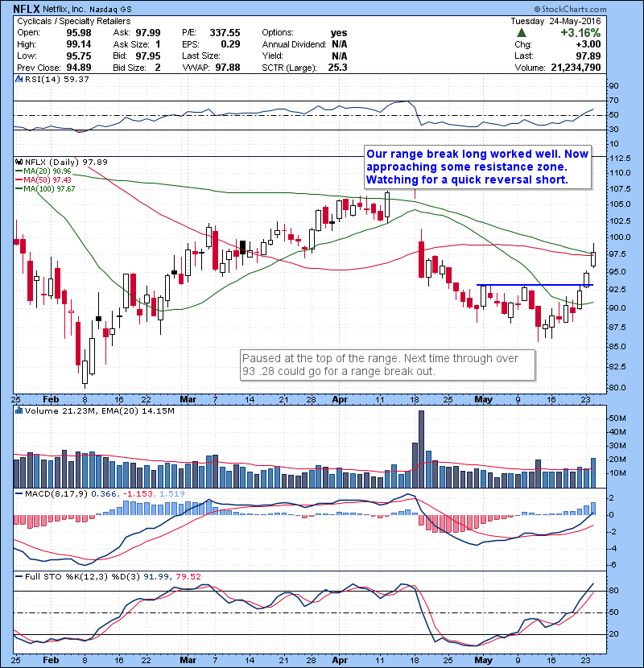Image resolution: width=644 pixels, height=668 pixels.
Task: Click the Ask 97.99 value
Action: coord(148,33)
